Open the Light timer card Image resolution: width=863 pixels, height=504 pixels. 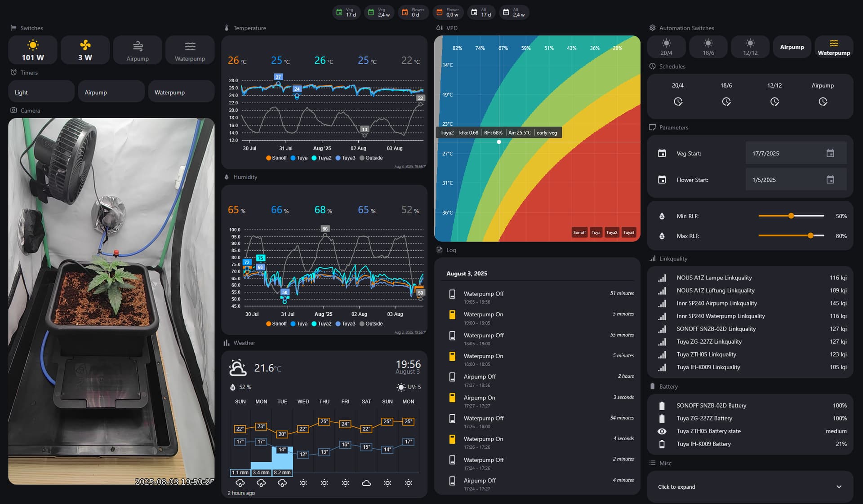pyautogui.click(x=41, y=92)
